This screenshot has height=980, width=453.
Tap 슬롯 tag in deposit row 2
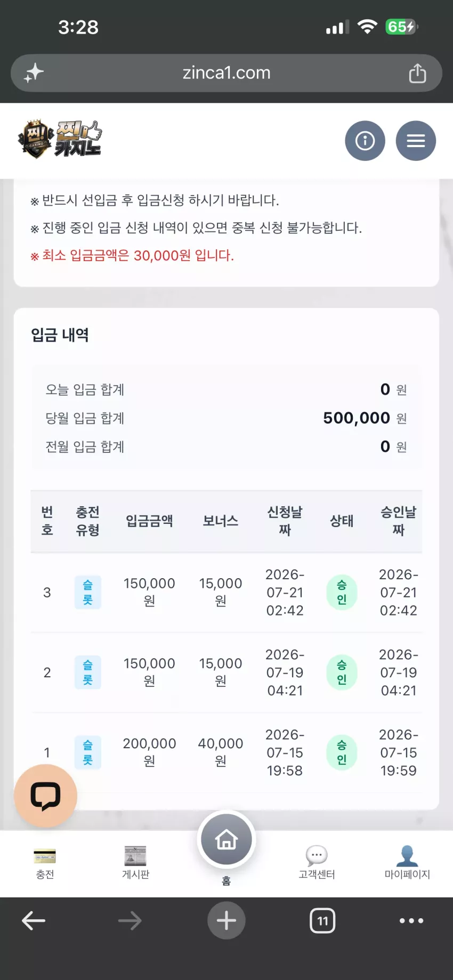[88, 673]
